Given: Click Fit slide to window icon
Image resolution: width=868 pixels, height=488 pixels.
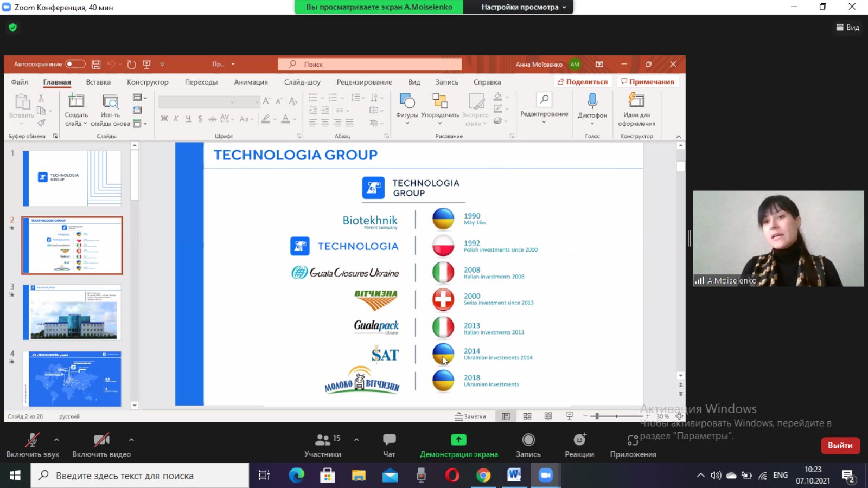Looking at the screenshot, I should coord(679,416).
